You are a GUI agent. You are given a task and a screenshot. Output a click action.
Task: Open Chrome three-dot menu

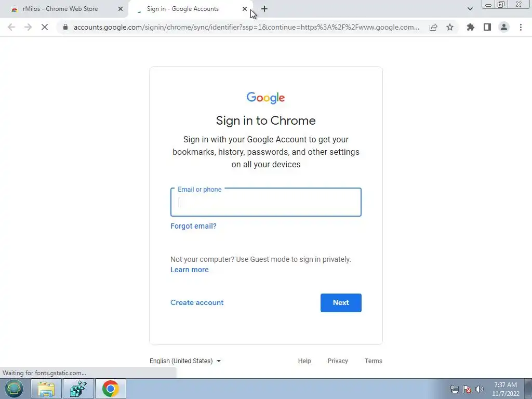[521, 27]
